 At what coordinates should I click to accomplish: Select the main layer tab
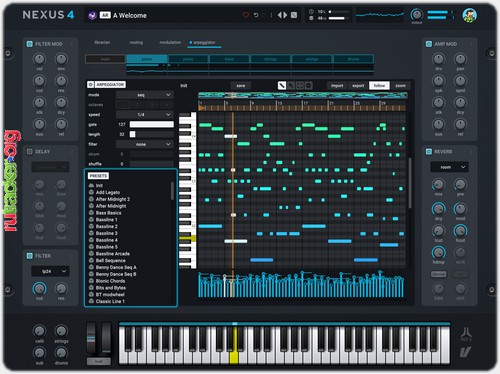click(105, 59)
